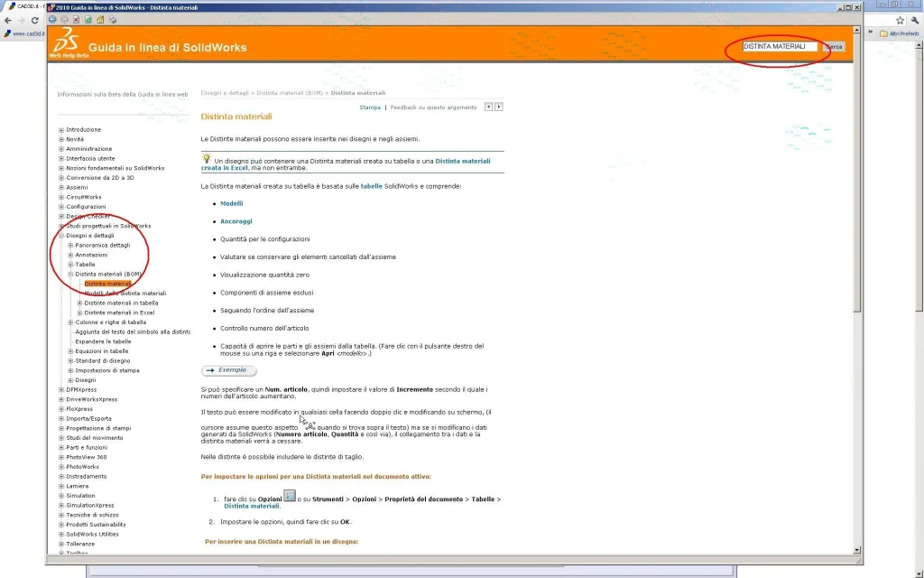
Task: Open the Modelli link
Action: tap(232, 203)
